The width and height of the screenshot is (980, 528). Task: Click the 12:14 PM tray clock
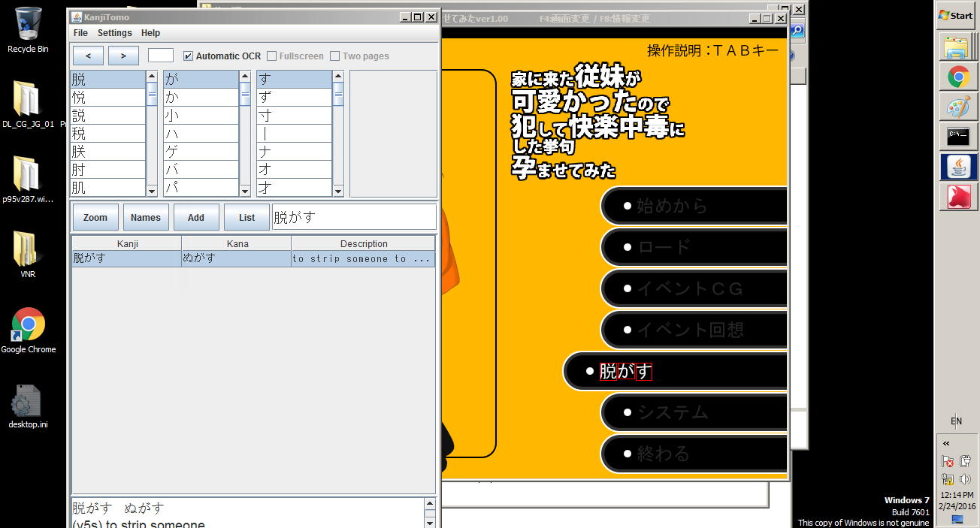click(x=957, y=495)
